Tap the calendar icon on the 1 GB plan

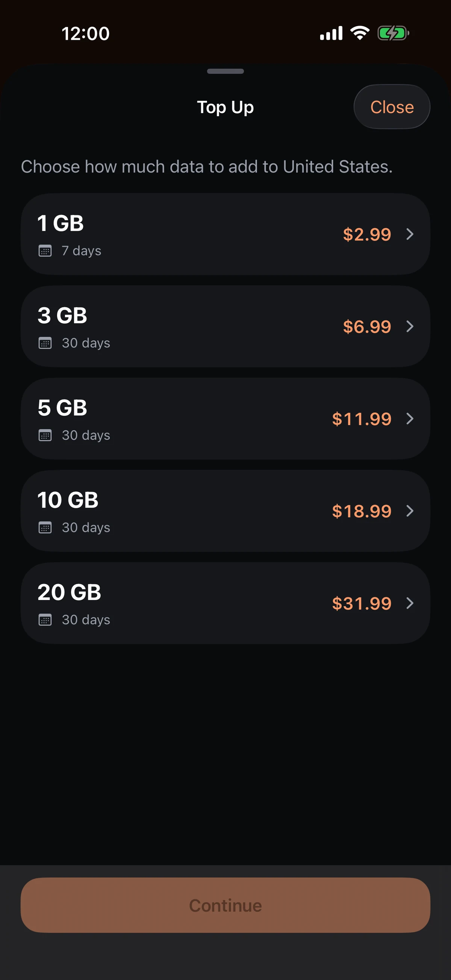(45, 251)
